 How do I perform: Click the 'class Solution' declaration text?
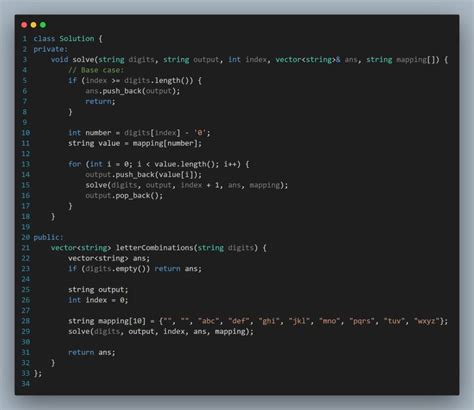click(64, 39)
